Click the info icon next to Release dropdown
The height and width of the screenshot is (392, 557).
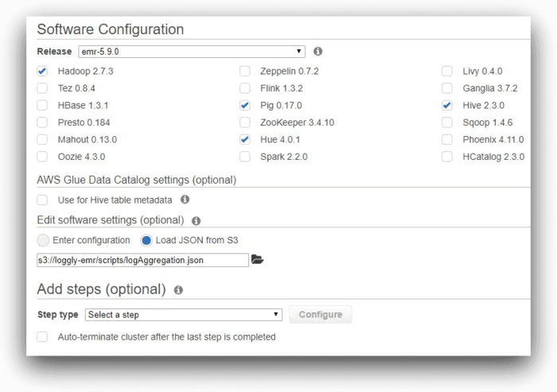[317, 52]
